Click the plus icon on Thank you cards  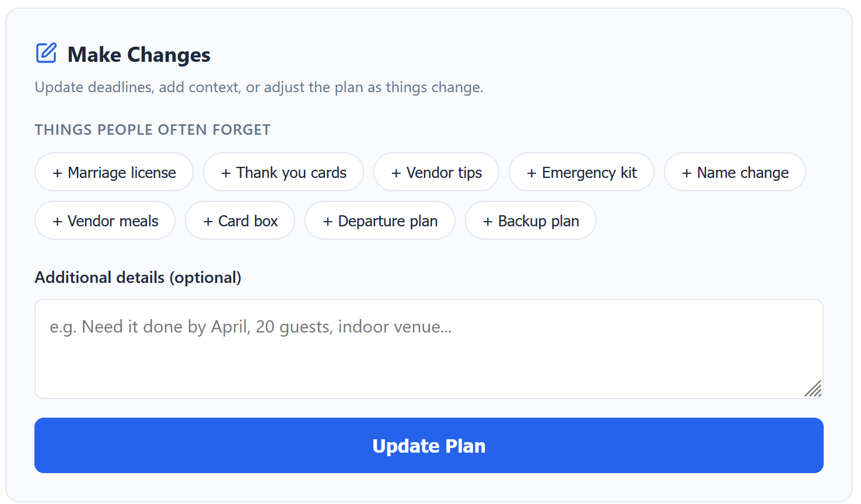point(226,173)
